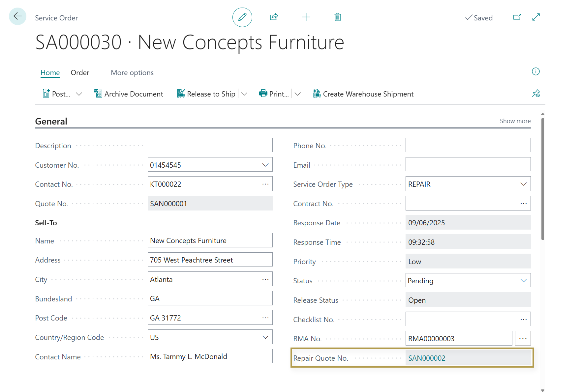Click the share icon

click(274, 17)
